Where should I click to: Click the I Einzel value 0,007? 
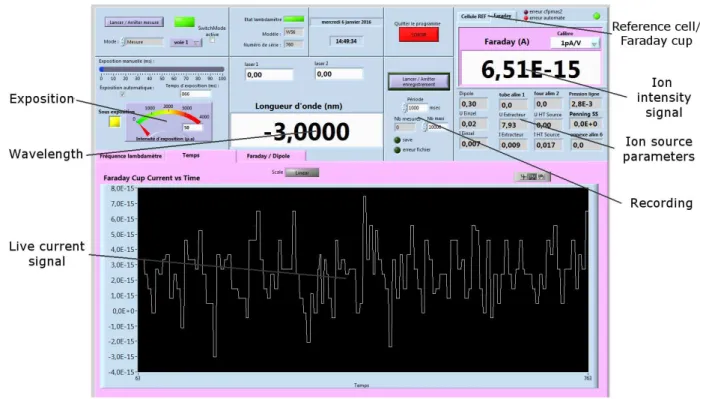[473, 144]
